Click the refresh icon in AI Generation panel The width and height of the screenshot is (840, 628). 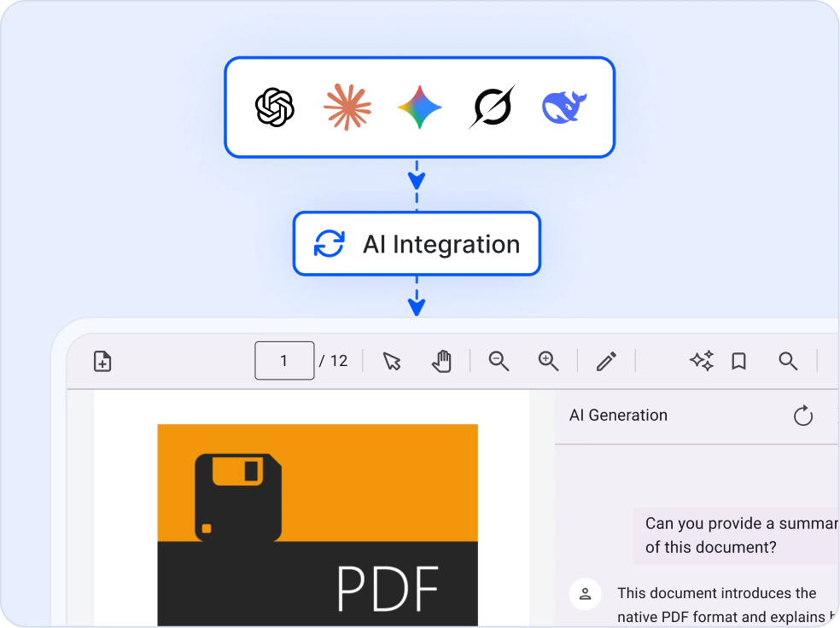(x=803, y=416)
